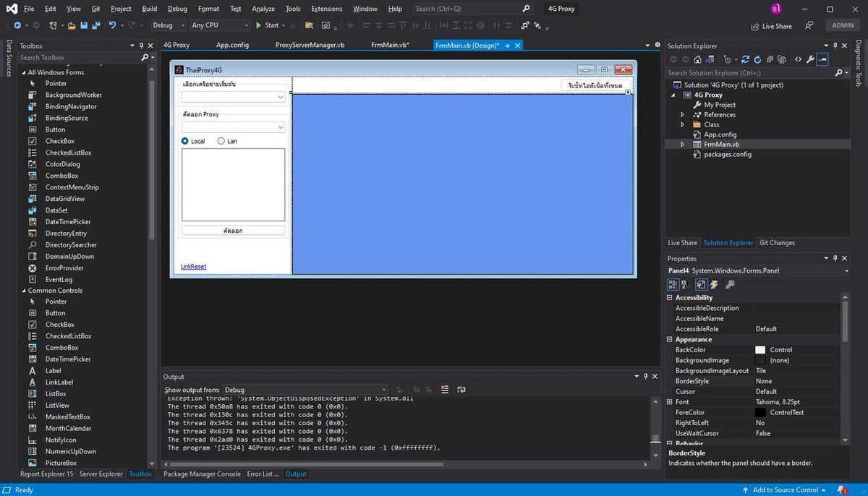
Task: Click the BackgroundImage preview swatch
Action: 760,360
